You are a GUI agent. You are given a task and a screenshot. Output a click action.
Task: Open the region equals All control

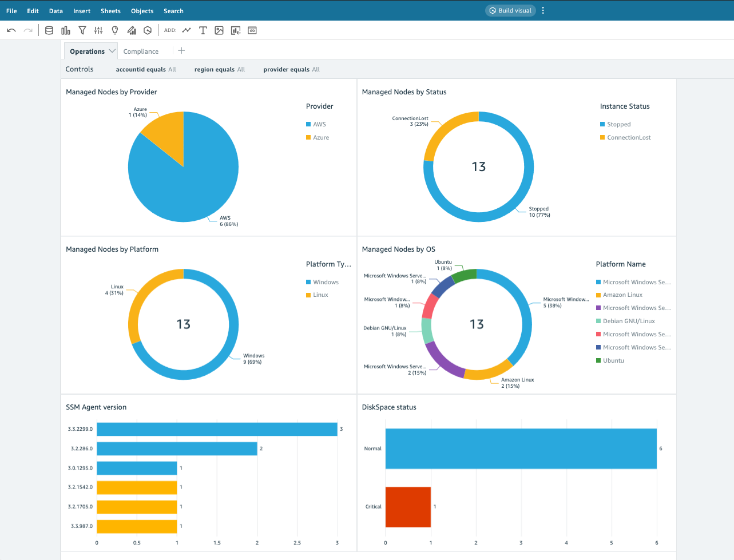coord(219,69)
